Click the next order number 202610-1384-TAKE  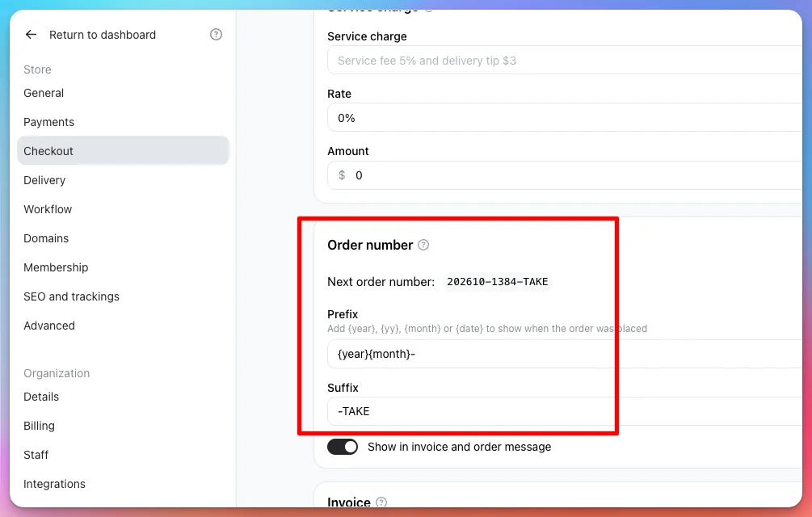(x=497, y=282)
